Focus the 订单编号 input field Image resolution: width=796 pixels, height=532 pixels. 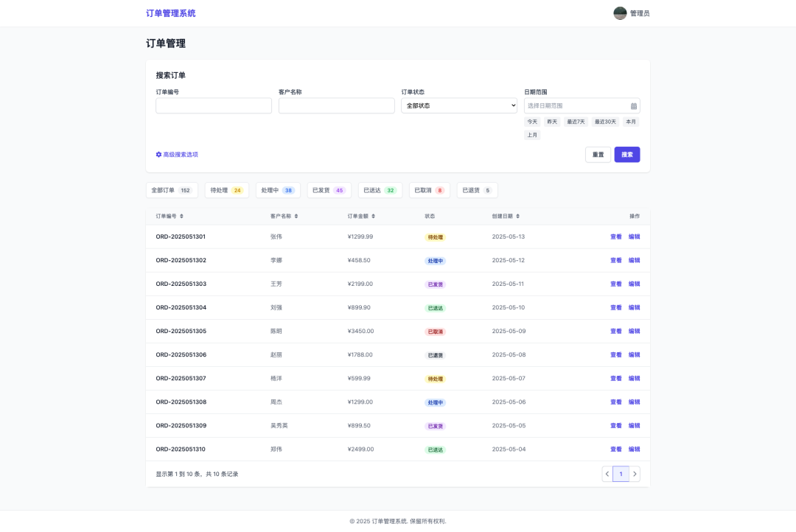(x=214, y=105)
